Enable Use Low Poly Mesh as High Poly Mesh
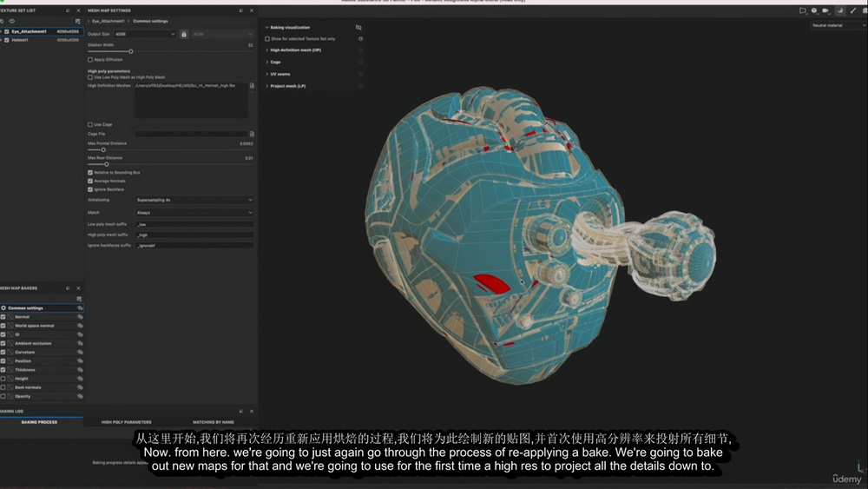The height and width of the screenshot is (489, 868). click(x=90, y=77)
